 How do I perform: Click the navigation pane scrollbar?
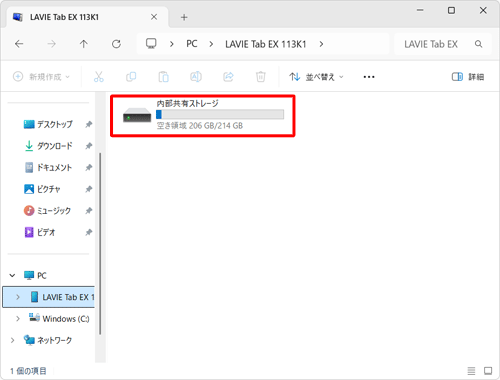(100, 243)
